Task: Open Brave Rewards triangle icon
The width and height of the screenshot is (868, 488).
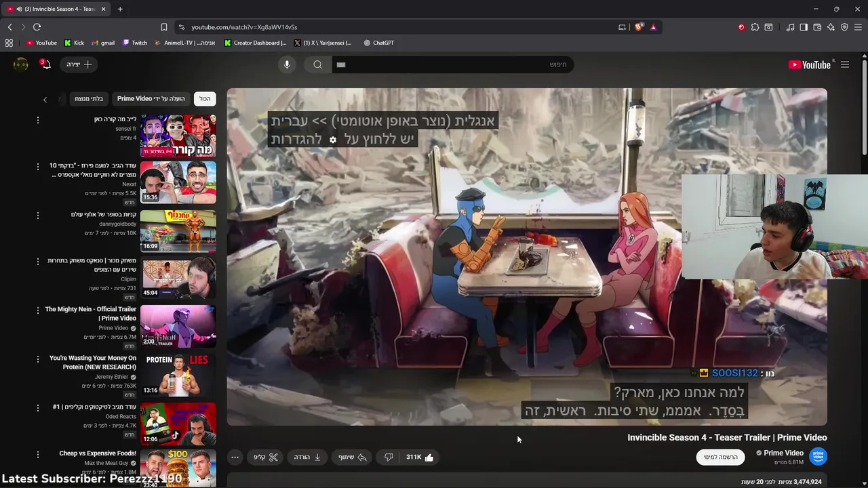Action: point(653,27)
